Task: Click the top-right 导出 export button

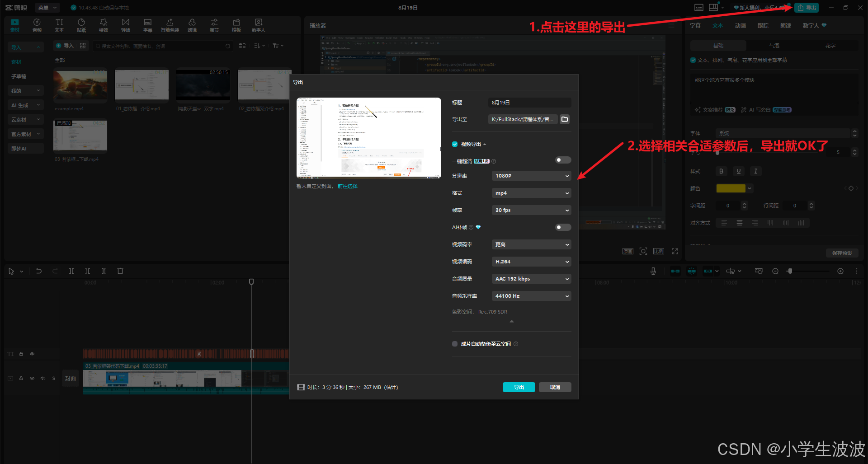Action: (x=807, y=8)
